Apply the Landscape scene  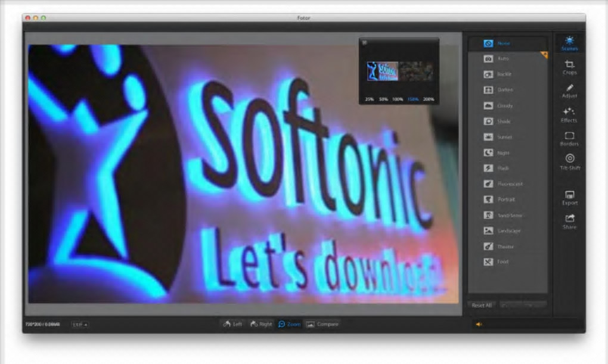tap(507, 231)
